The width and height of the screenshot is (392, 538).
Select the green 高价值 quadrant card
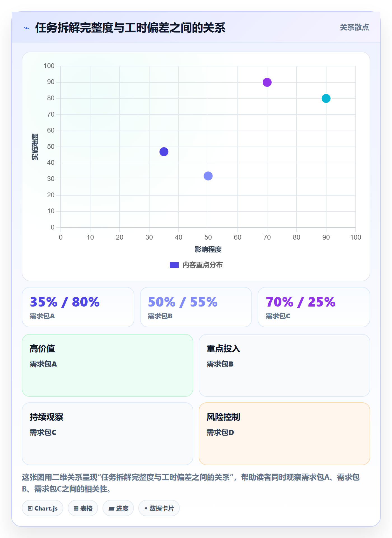point(108,365)
